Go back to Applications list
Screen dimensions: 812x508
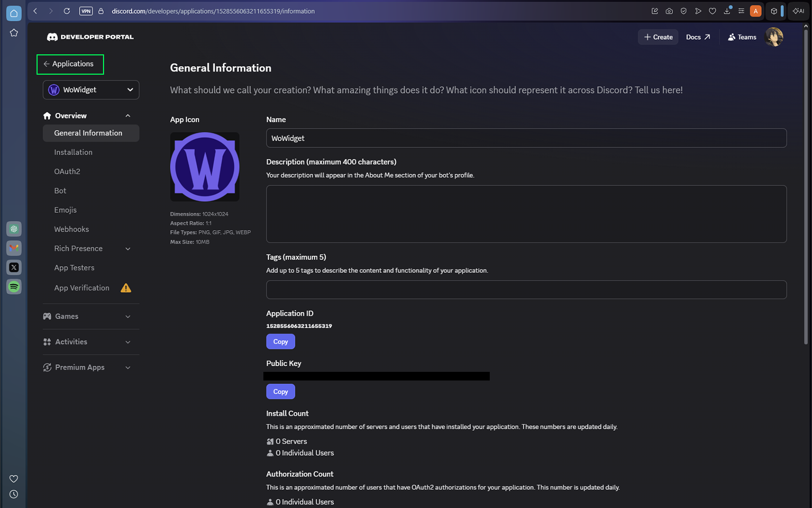[x=70, y=64]
